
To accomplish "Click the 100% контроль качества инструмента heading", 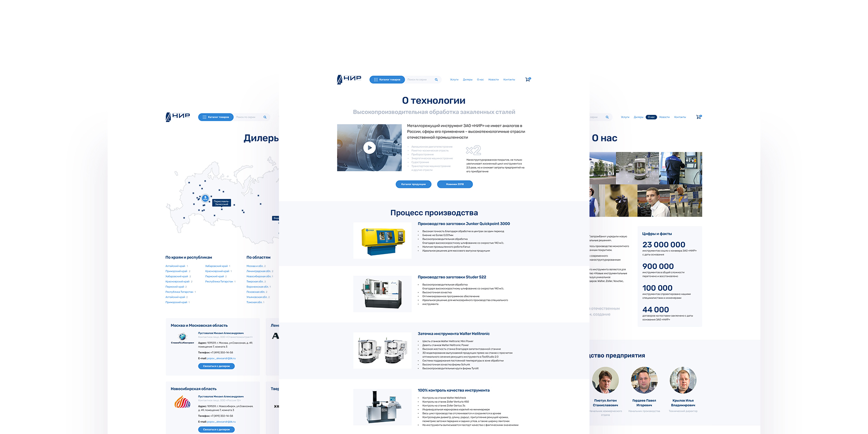I will point(453,390).
